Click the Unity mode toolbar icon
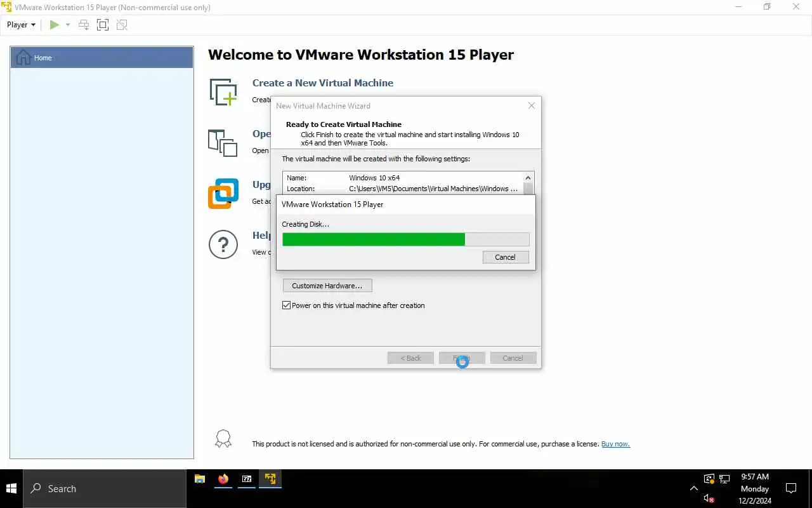This screenshot has height=508, width=812. [122, 25]
